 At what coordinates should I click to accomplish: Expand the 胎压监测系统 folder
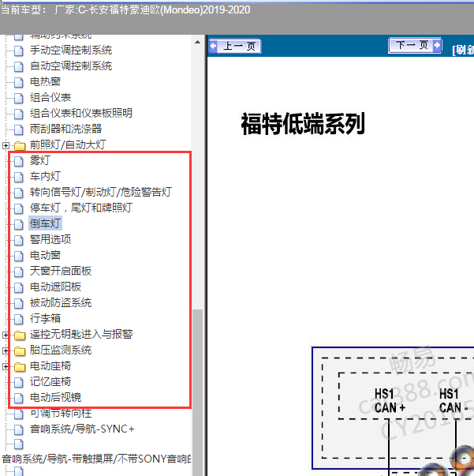6,350
